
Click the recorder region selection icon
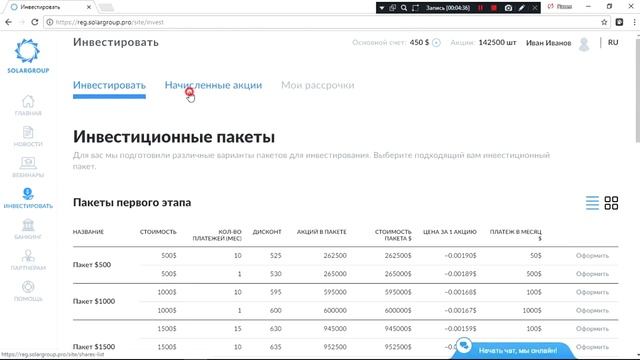tap(415, 8)
